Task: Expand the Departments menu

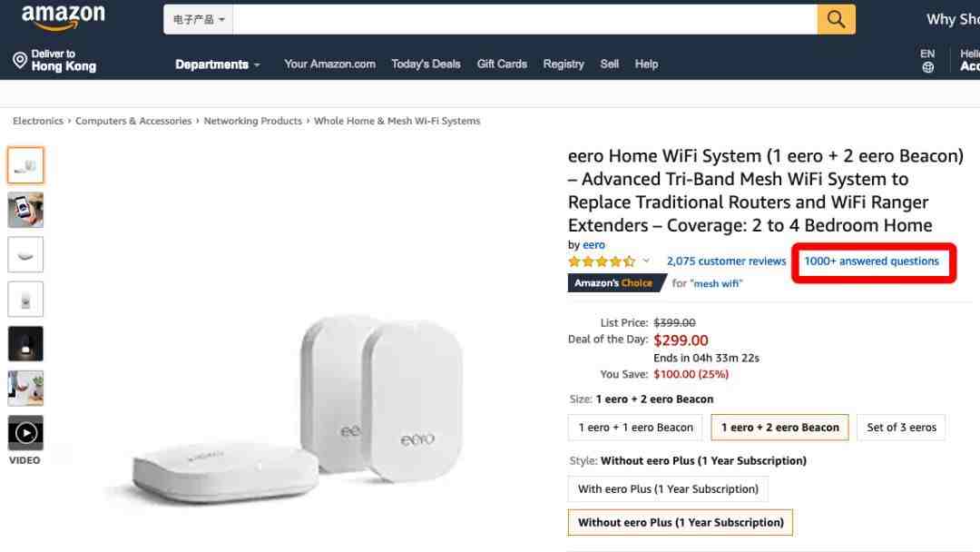Action: pyautogui.click(x=217, y=64)
